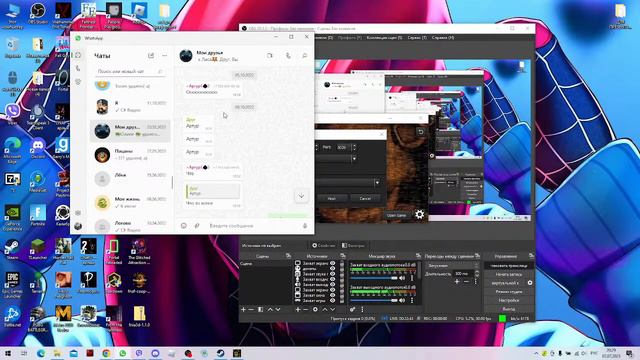Screen dimensions: 640x360
Task: Start a voice call in Мои друзья chat
Action: click(288, 56)
